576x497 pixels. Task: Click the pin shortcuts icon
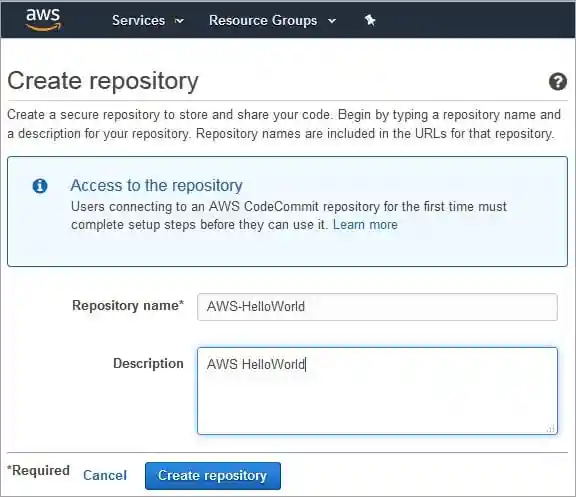(x=370, y=20)
